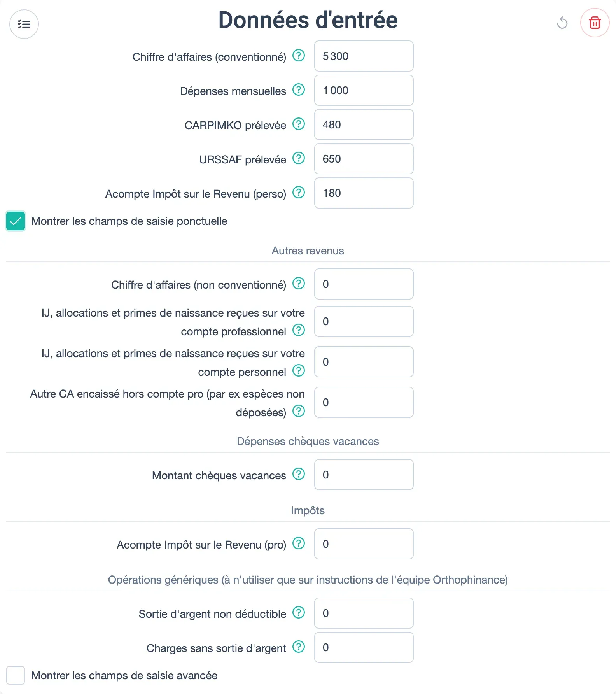Click the reset undo arrow icon

(562, 23)
